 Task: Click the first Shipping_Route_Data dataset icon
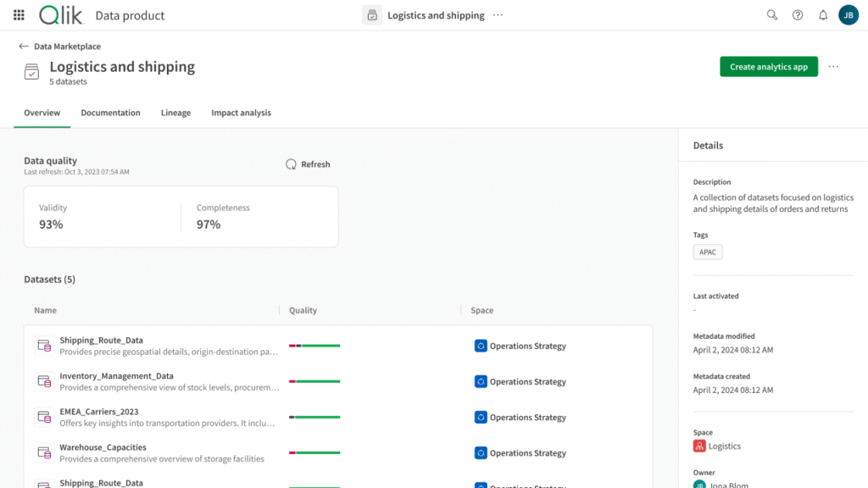pyautogui.click(x=44, y=346)
